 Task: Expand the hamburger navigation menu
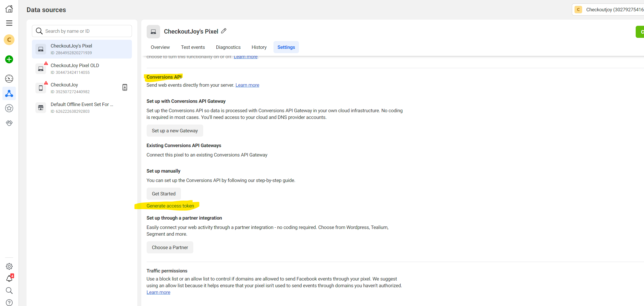click(9, 23)
